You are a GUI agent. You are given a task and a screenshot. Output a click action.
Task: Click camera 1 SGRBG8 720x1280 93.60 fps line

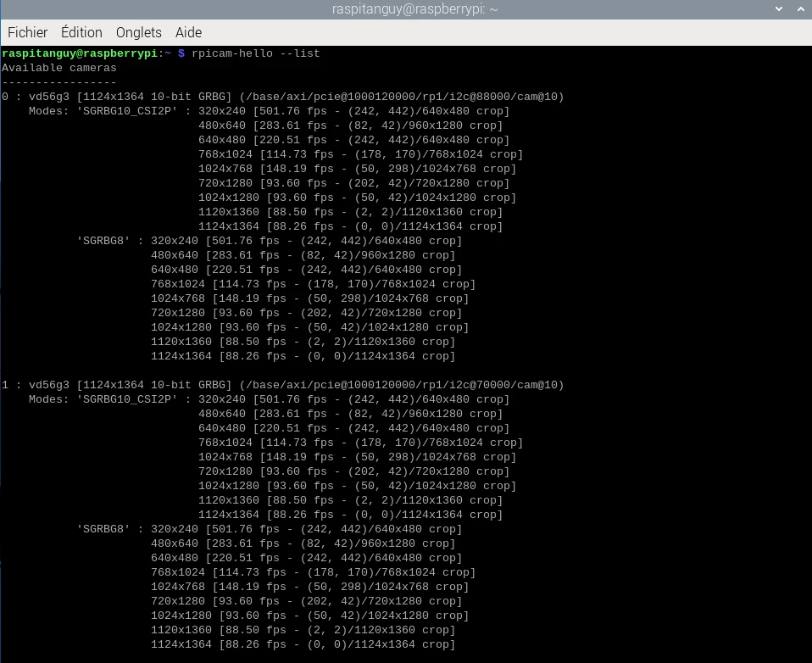307,601
